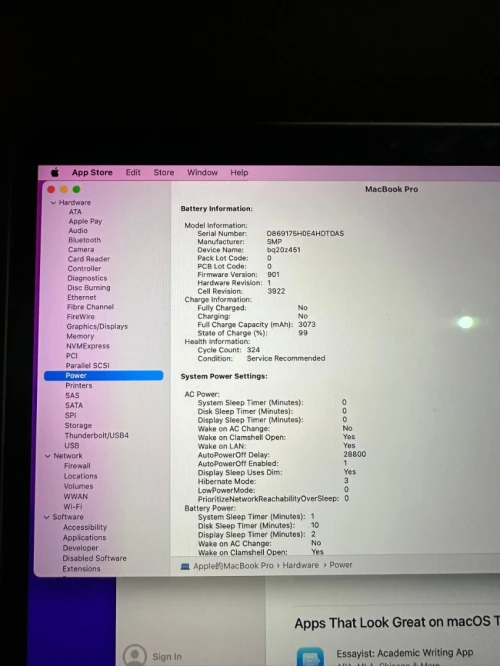Screen dimensions: 500x666
Task: Click the Battery Information heading
Action: [x=217, y=209]
